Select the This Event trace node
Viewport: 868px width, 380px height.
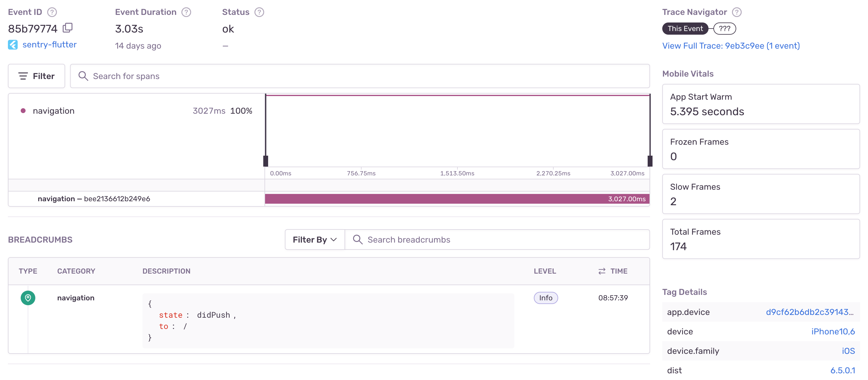685,29
